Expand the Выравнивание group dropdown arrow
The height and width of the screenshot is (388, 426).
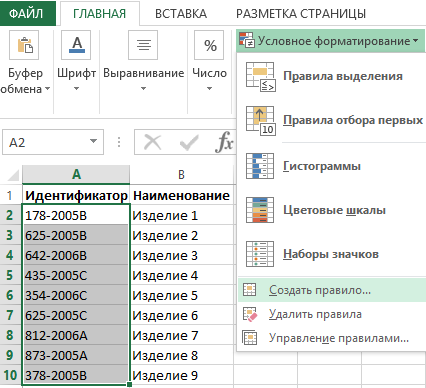143,89
